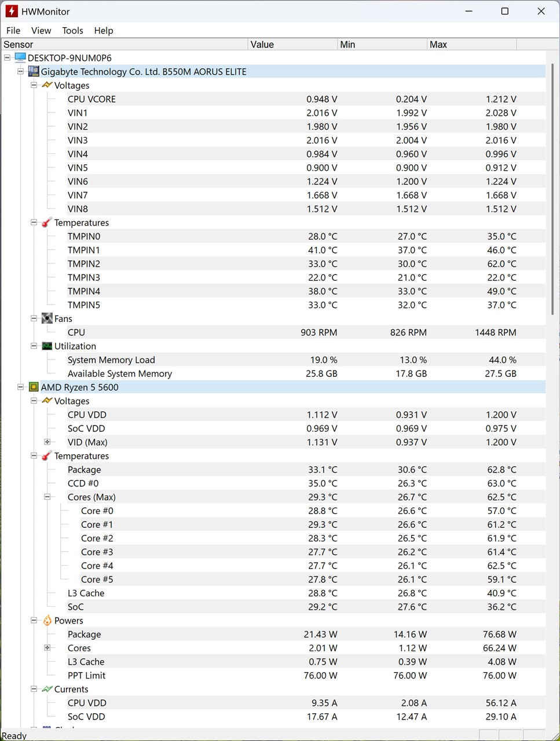Screen dimensions: 560x741
Task: Click the motherboard Temperatures thermometer icon
Action: click(47, 223)
